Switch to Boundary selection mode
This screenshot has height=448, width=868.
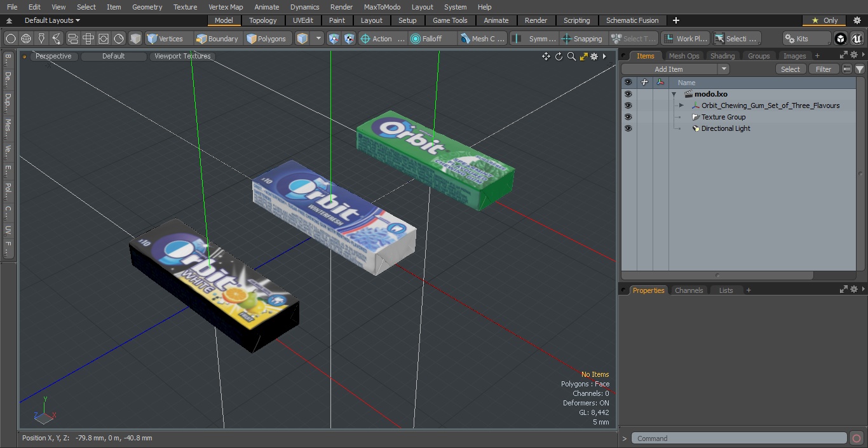click(x=217, y=39)
